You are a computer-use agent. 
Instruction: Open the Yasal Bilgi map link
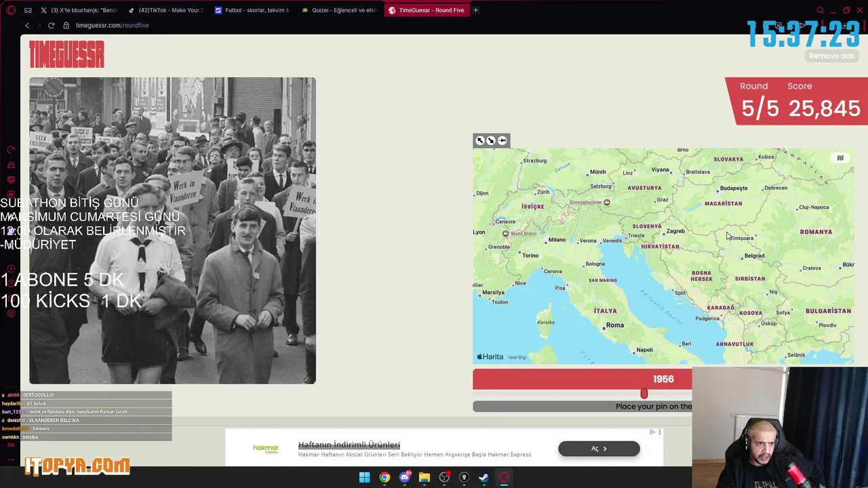[517, 357]
